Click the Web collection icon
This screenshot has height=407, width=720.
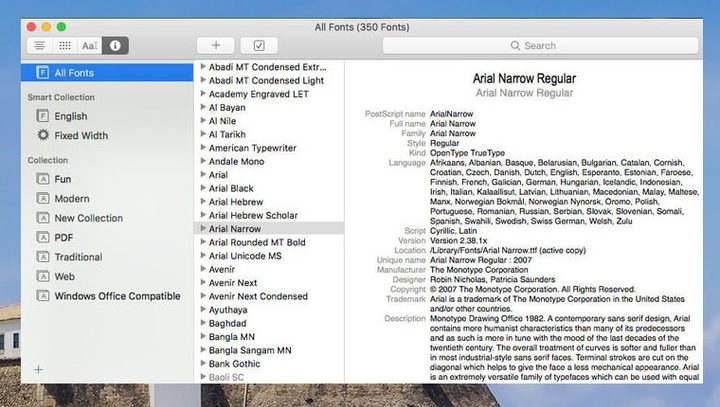click(43, 276)
